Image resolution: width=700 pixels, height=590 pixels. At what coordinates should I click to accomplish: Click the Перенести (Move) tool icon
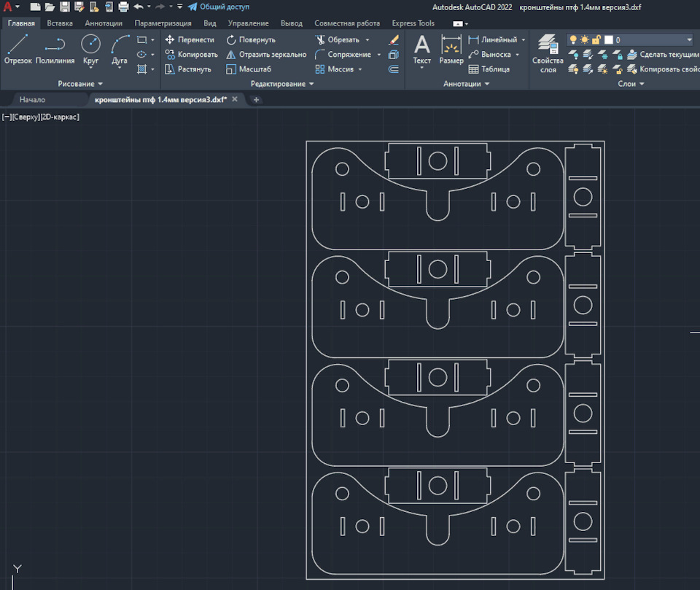click(170, 39)
